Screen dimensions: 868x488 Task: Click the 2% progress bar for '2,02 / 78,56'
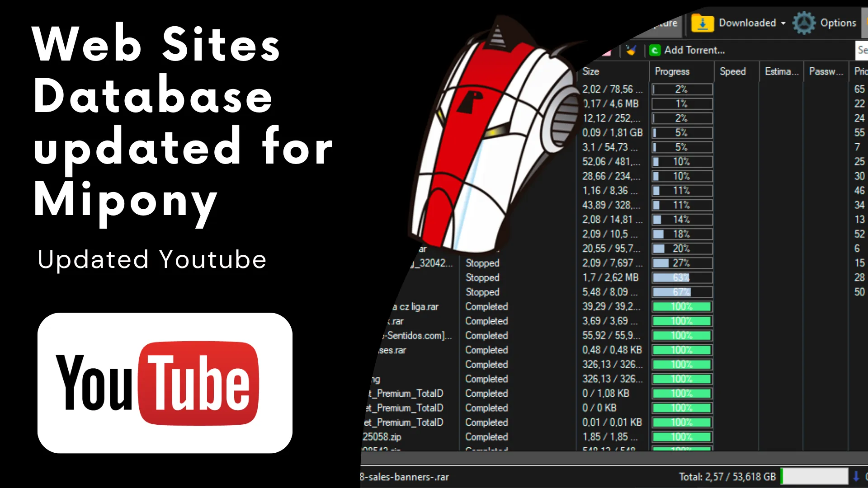click(682, 89)
